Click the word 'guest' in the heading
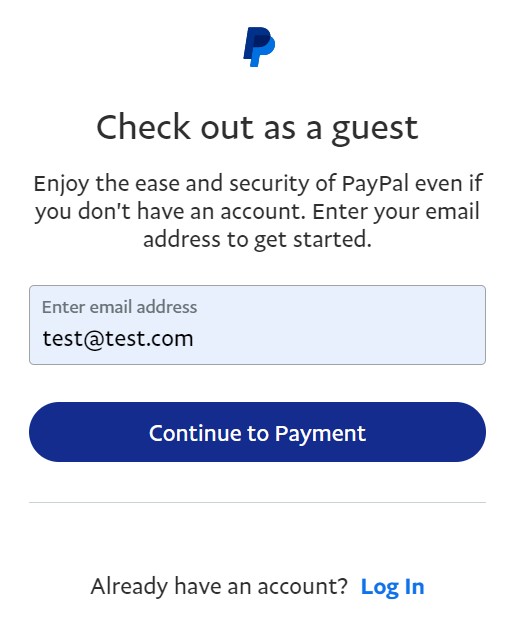The width and height of the screenshot is (518, 641). pos(375,130)
